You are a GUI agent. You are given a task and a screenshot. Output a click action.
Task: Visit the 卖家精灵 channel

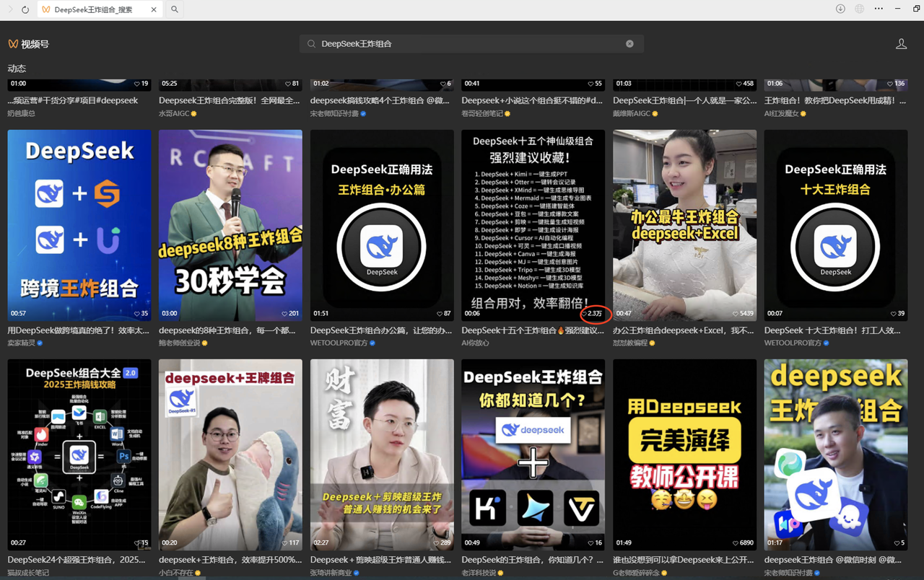(x=22, y=343)
